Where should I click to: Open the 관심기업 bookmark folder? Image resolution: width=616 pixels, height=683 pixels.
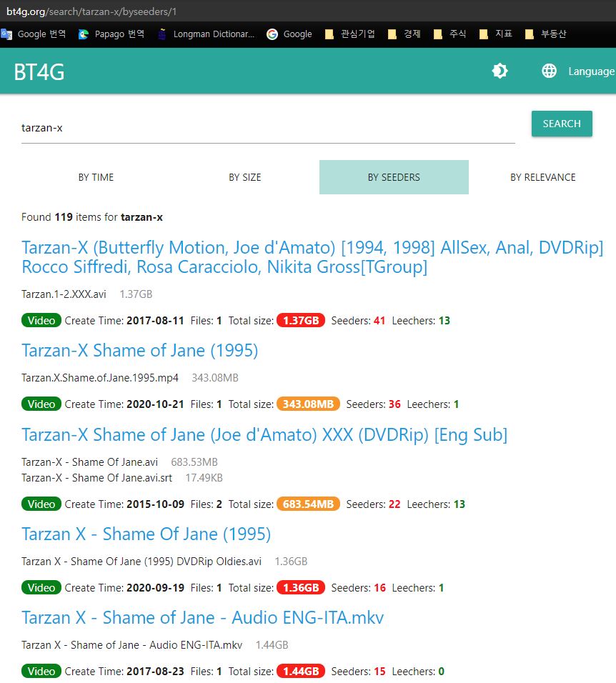350,34
